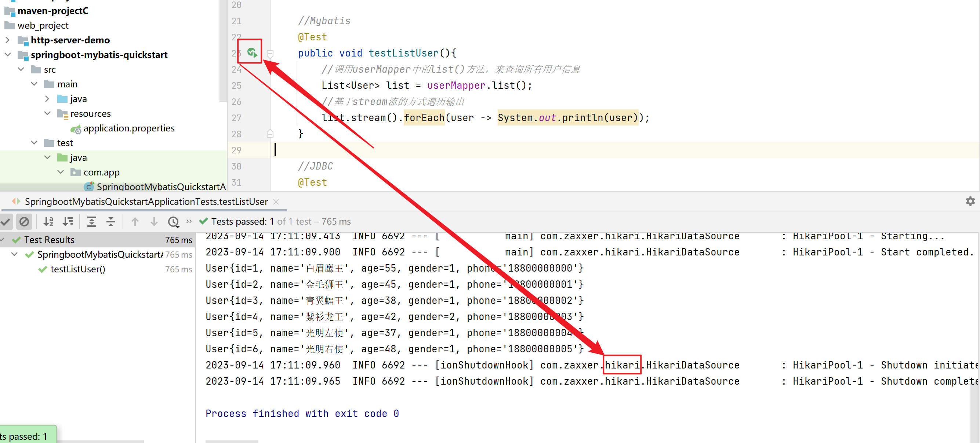Image resolution: width=980 pixels, height=443 pixels.
Task: Open the test history clock icon
Action: click(x=174, y=222)
